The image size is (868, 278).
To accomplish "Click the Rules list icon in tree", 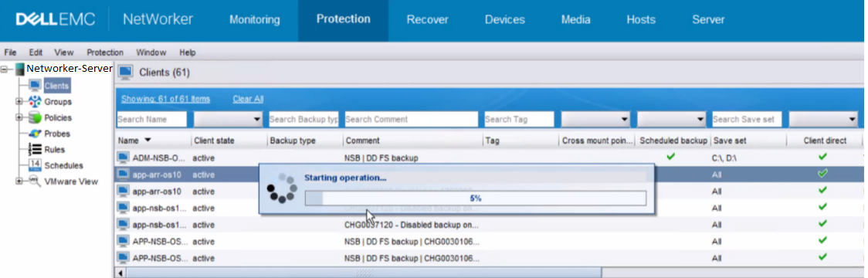I will pyautogui.click(x=35, y=150).
